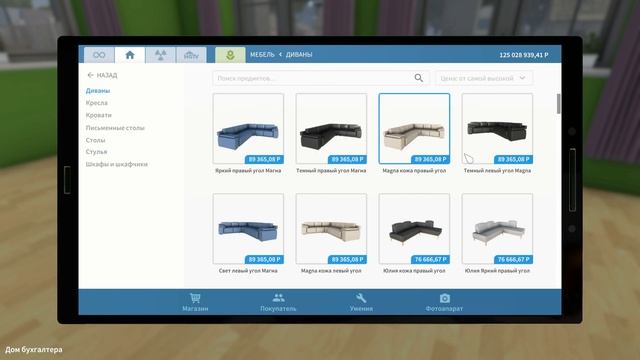640x360 pixels.
Task: Click the Magna кожа правый угол name label
Action: pos(414,171)
